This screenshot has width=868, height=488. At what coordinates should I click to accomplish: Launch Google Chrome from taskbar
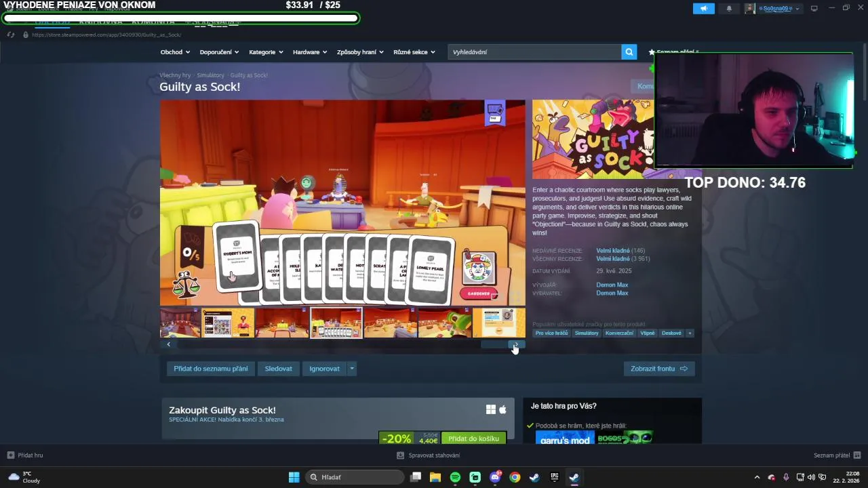(515, 477)
